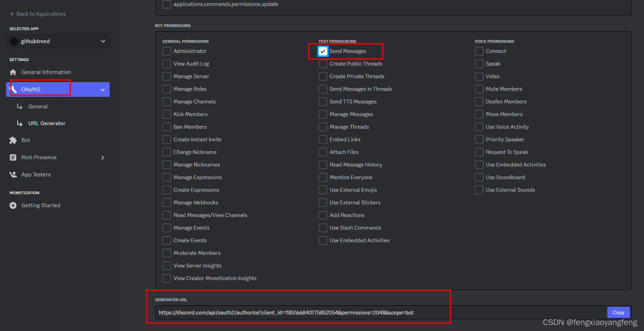Image resolution: width=644 pixels, height=331 pixels.
Task: Enable Read Message History permission
Action: 323,165
